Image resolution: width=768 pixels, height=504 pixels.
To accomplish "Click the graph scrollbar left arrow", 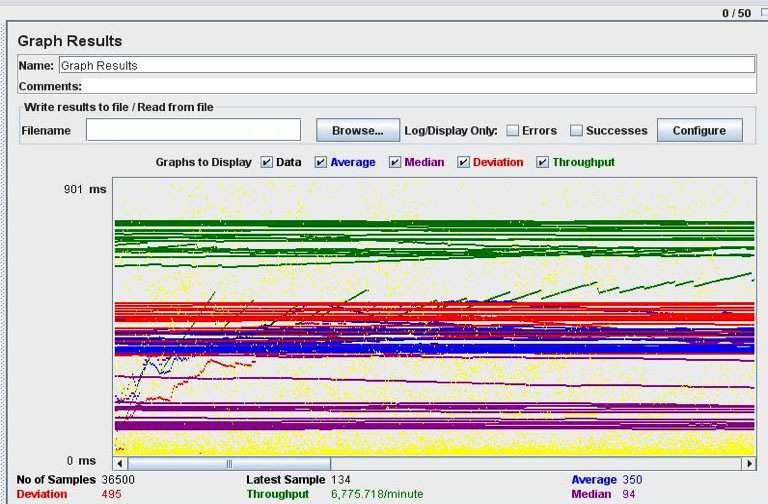I will (120, 464).
